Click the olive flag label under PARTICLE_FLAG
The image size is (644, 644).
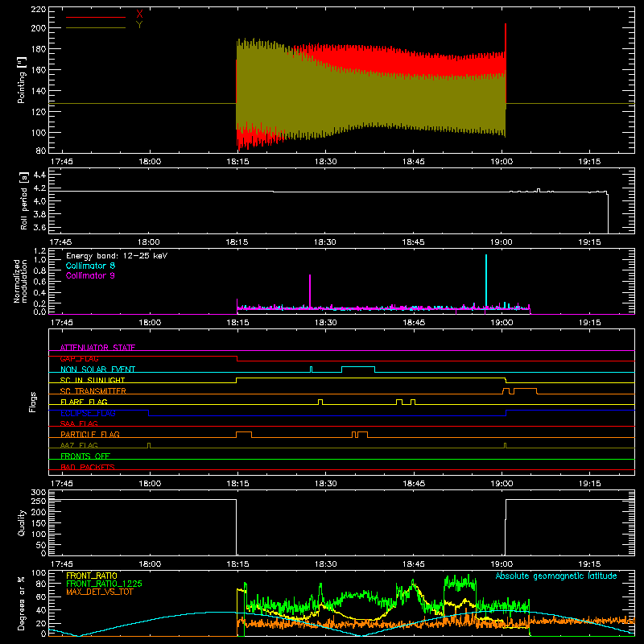point(79,445)
